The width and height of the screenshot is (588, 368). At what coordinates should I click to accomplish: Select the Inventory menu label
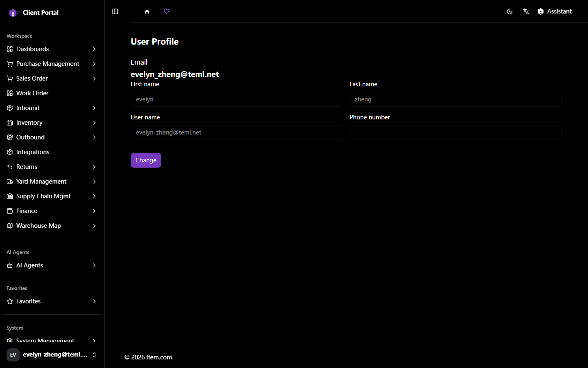coord(29,123)
